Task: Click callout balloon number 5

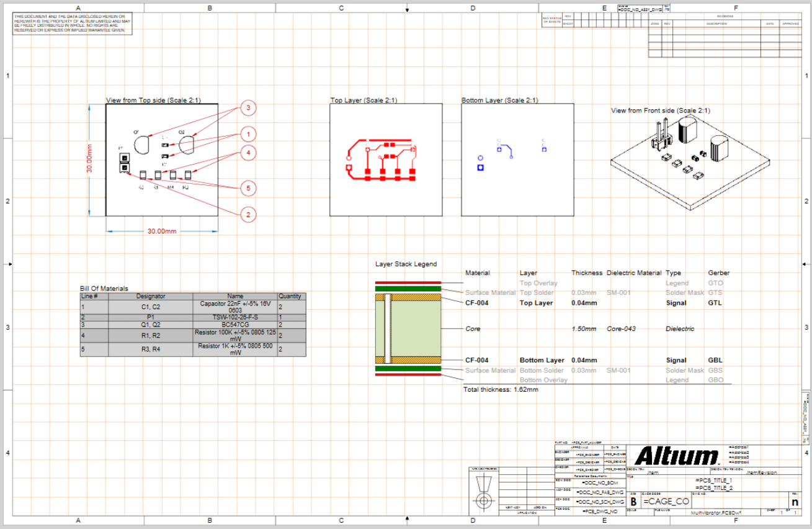Action: pyautogui.click(x=248, y=188)
